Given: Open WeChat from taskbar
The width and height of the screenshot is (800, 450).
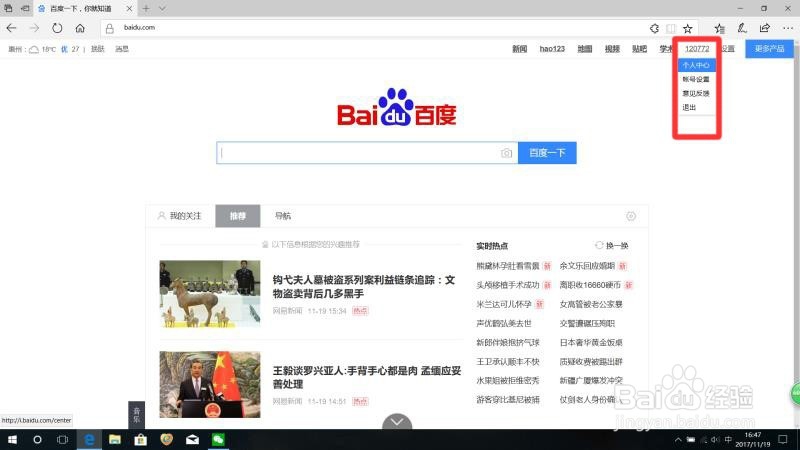Looking at the screenshot, I should (x=218, y=440).
